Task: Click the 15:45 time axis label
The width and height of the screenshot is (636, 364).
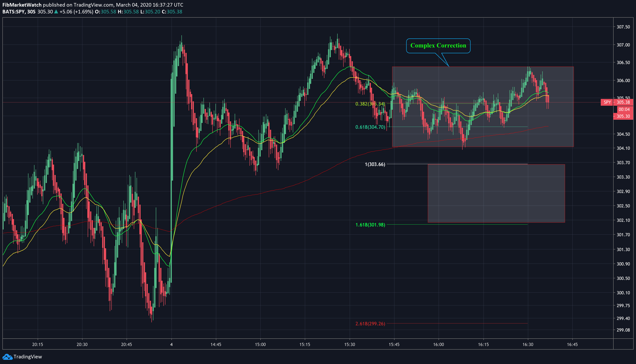Action: click(x=394, y=345)
